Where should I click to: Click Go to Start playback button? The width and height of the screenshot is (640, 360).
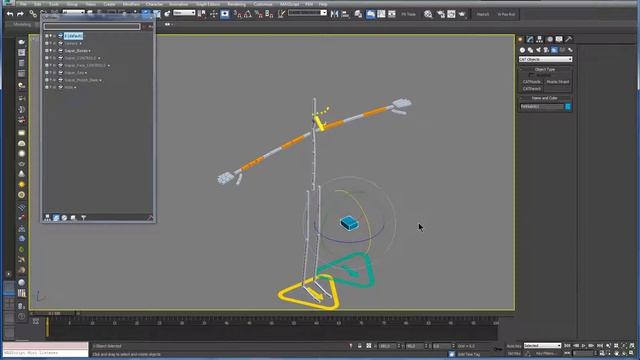pyautogui.click(x=567, y=346)
